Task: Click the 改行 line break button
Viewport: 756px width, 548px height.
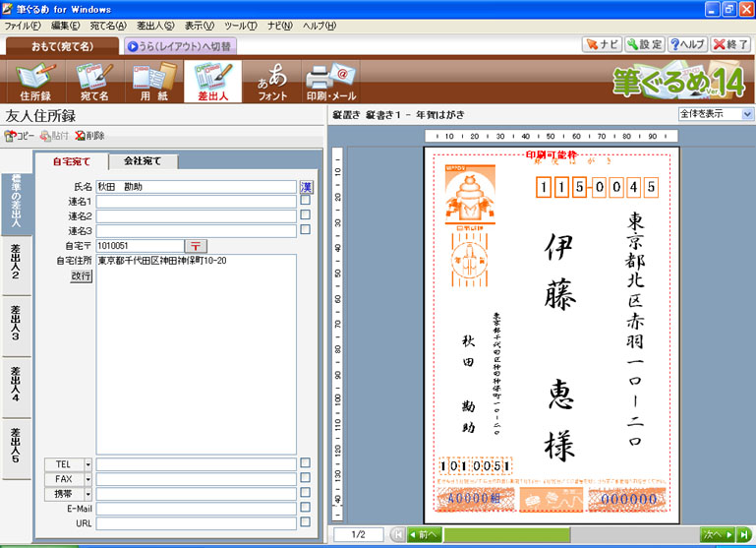Action: pos(81,276)
